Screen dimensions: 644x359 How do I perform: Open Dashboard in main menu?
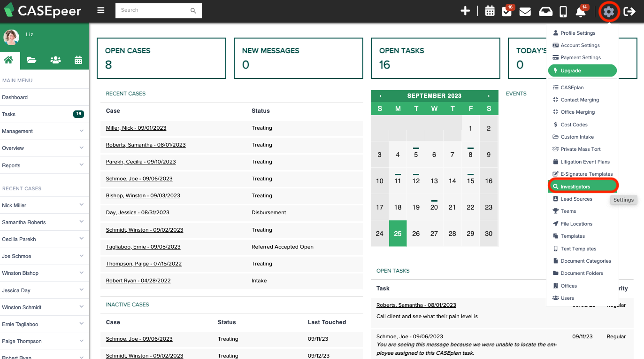tap(45, 97)
